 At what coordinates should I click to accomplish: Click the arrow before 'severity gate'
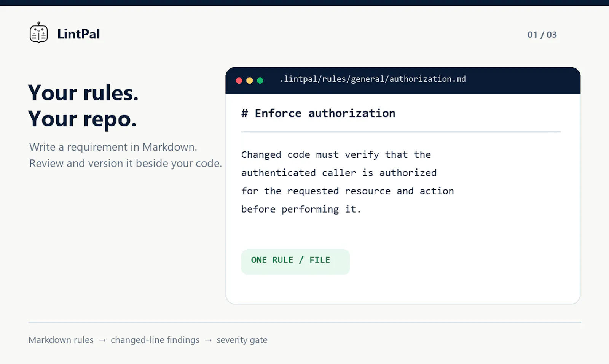click(x=208, y=340)
